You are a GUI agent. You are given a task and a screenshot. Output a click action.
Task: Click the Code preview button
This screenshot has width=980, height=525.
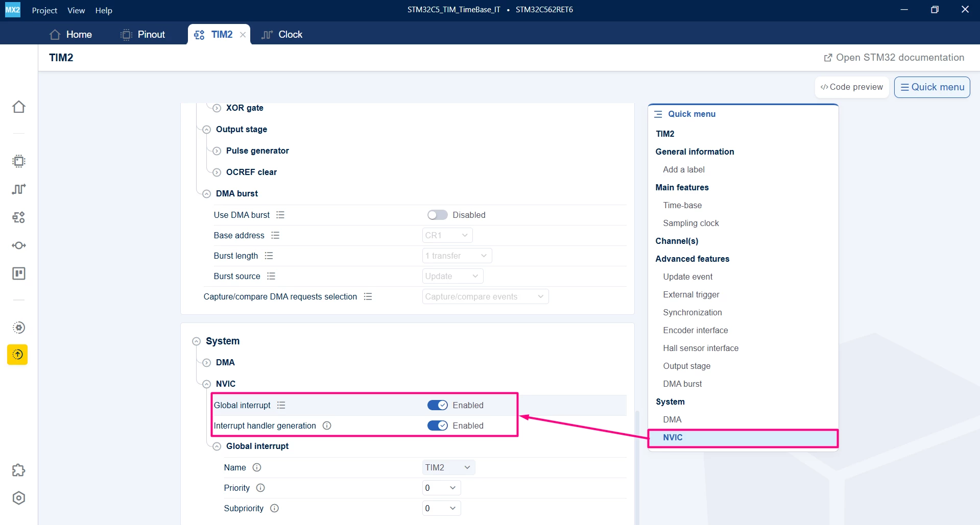(852, 87)
